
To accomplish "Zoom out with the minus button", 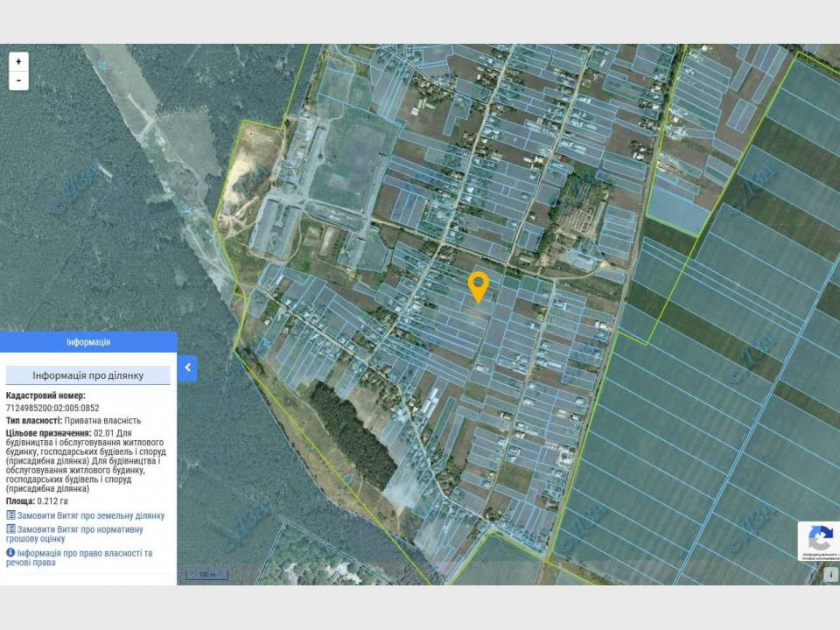I will (18, 80).
